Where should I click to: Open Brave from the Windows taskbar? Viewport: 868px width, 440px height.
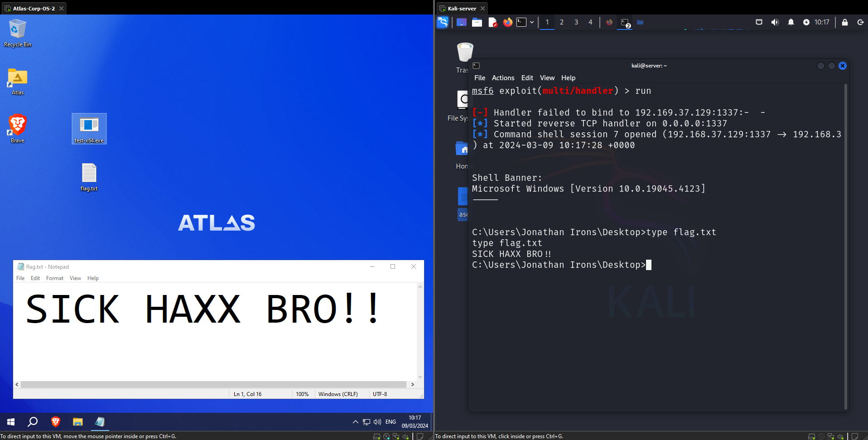[56, 422]
